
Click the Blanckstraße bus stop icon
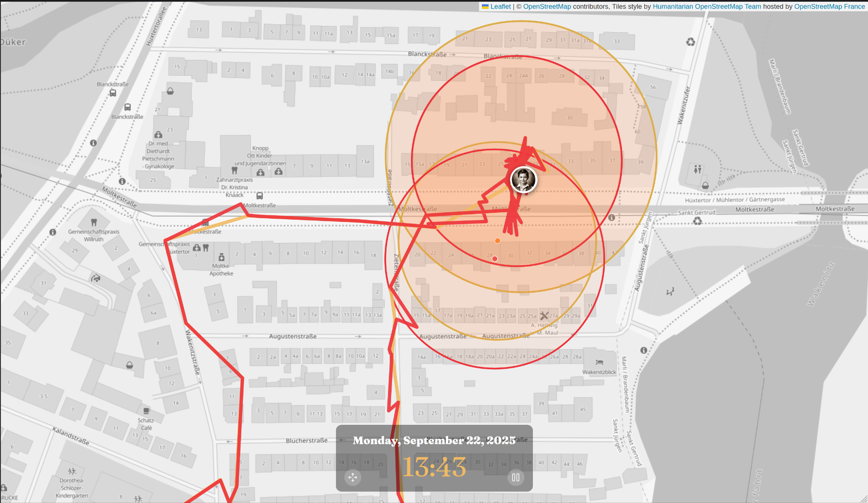[x=113, y=93]
